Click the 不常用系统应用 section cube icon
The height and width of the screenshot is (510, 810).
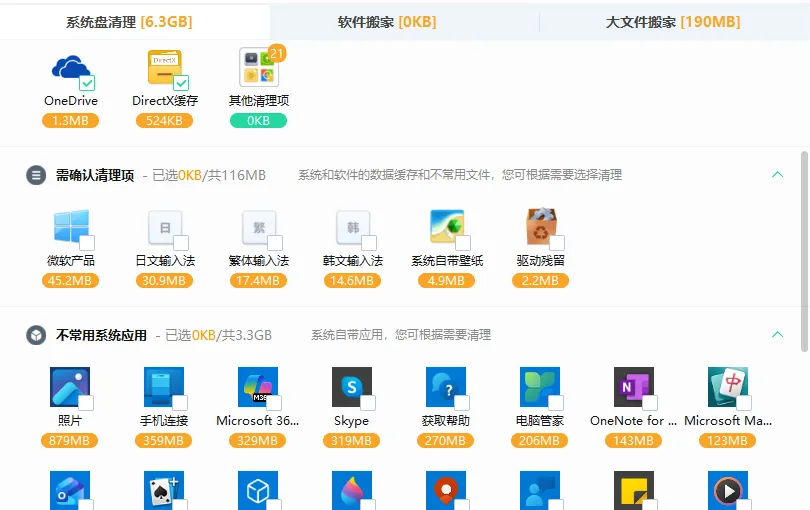36,335
